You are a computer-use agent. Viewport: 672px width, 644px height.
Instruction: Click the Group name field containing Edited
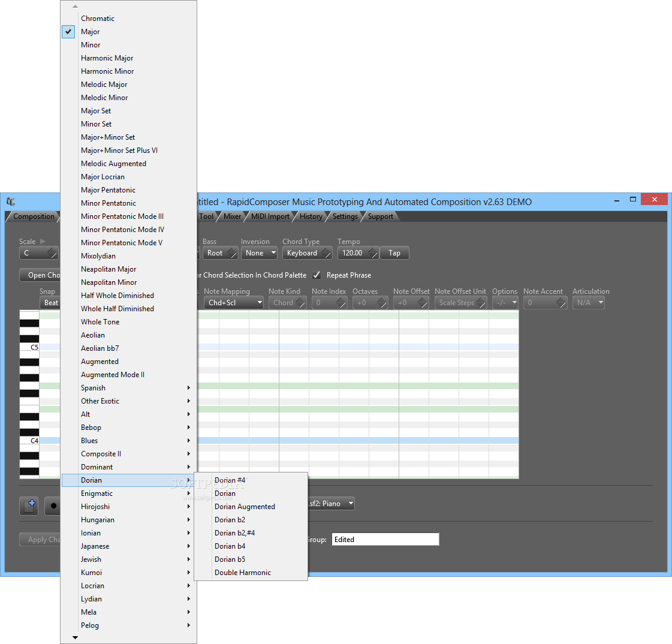point(385,540)
